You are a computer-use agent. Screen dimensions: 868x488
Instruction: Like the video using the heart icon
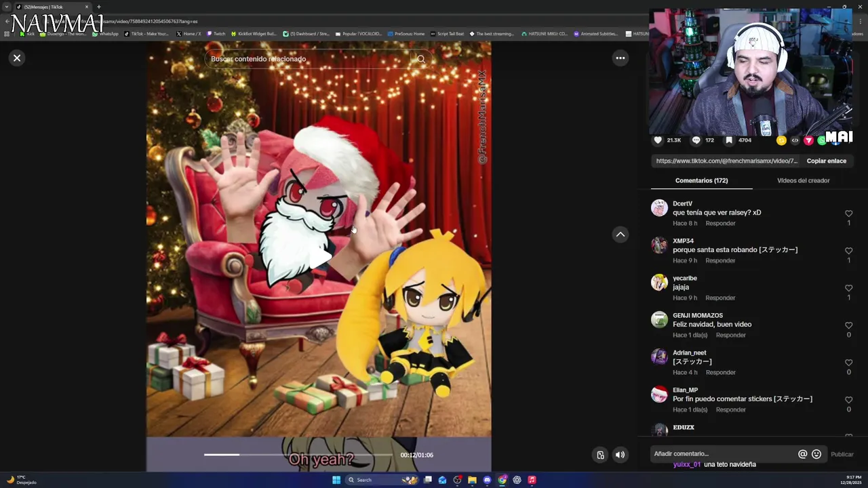tap(658, 140)
